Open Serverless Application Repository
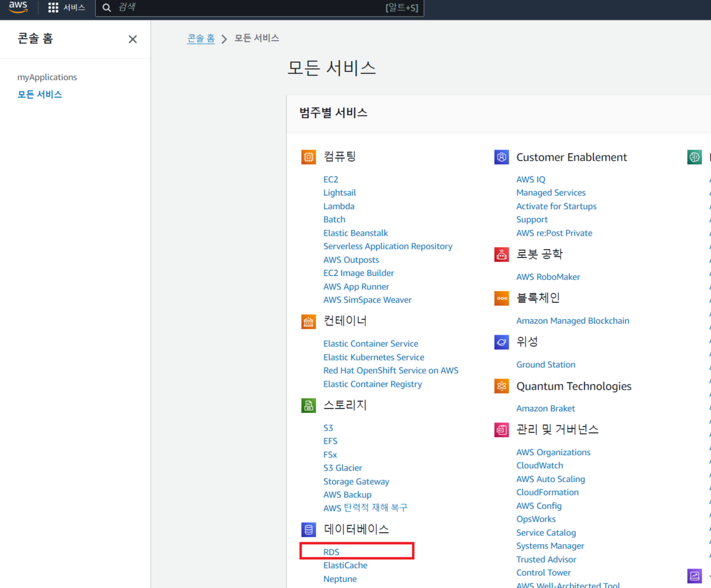This screenshot has height=588, width=711. (x=387, y=246)
